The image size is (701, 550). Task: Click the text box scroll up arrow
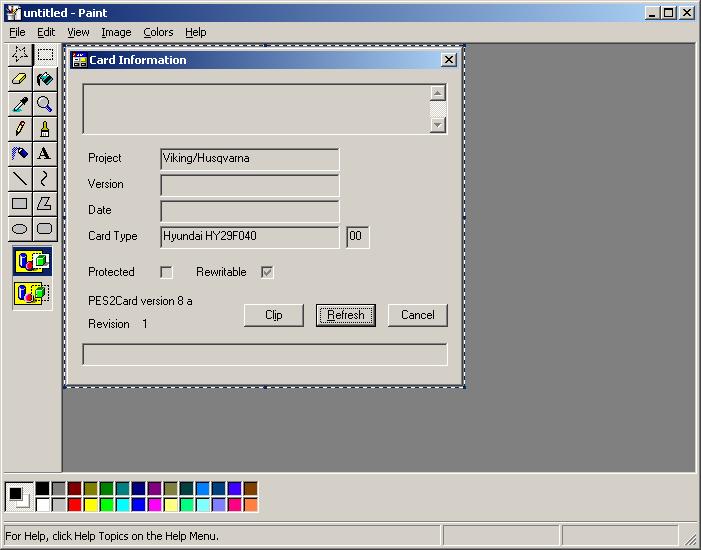click(438, 93)
